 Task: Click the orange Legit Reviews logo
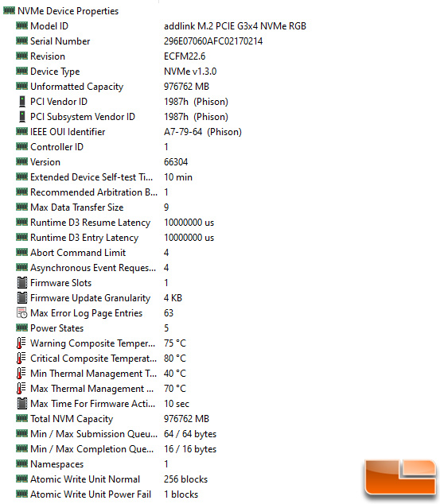(x=400, y=478)
